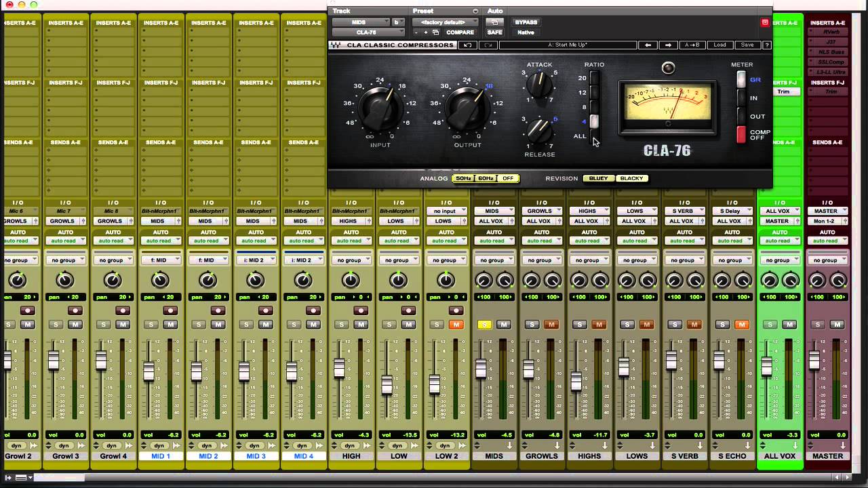Click the left pan knob on the MIDS bus

click(x=484, y=281)
